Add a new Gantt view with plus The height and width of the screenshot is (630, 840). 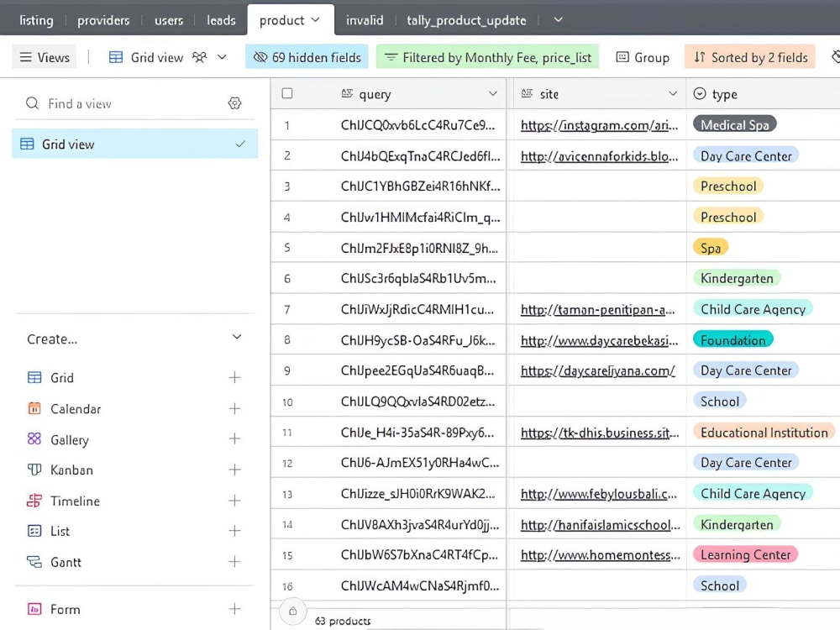click(x=234, y=562)
